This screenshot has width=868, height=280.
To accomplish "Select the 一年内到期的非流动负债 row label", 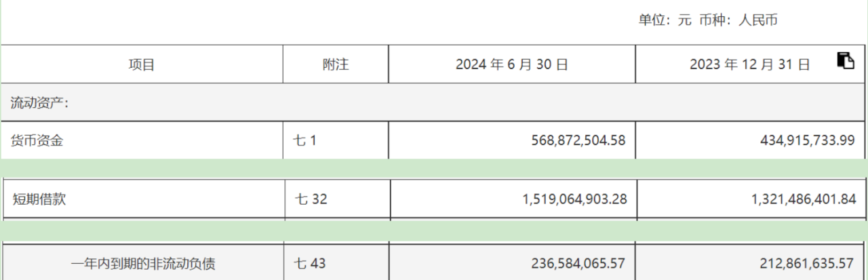I will pos(144,262).
